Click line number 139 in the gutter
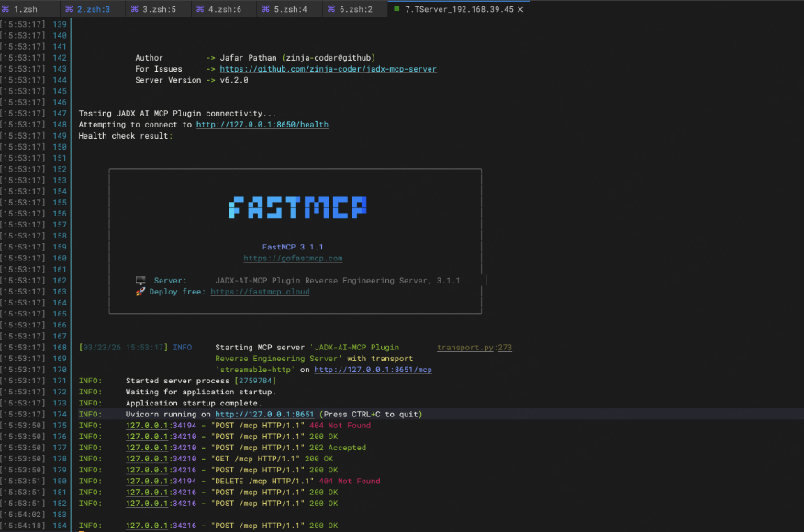Viewport: 804px width, 532px height. 60,24
